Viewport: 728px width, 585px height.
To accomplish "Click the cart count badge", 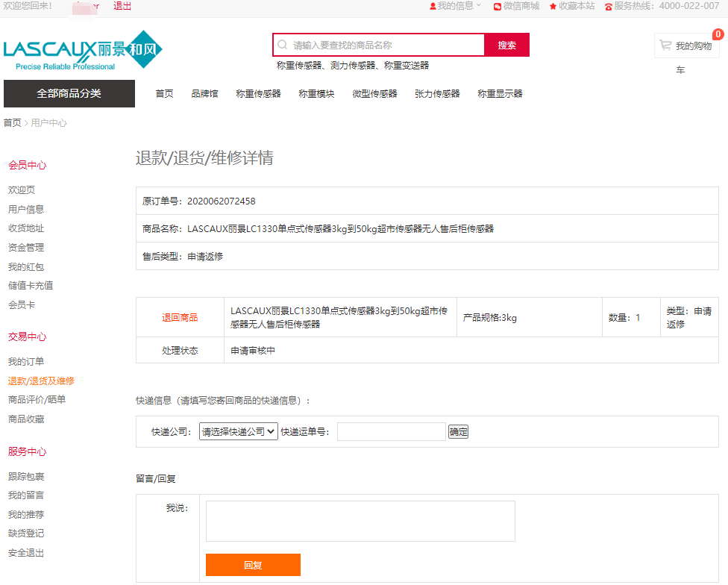I will tap(718, 34).
